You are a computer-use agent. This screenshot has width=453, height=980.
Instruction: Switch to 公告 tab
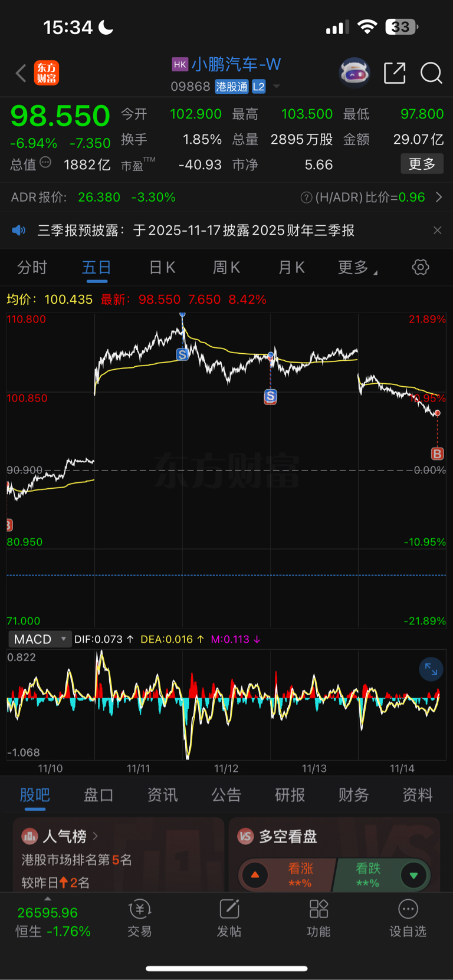click(226, 795)
